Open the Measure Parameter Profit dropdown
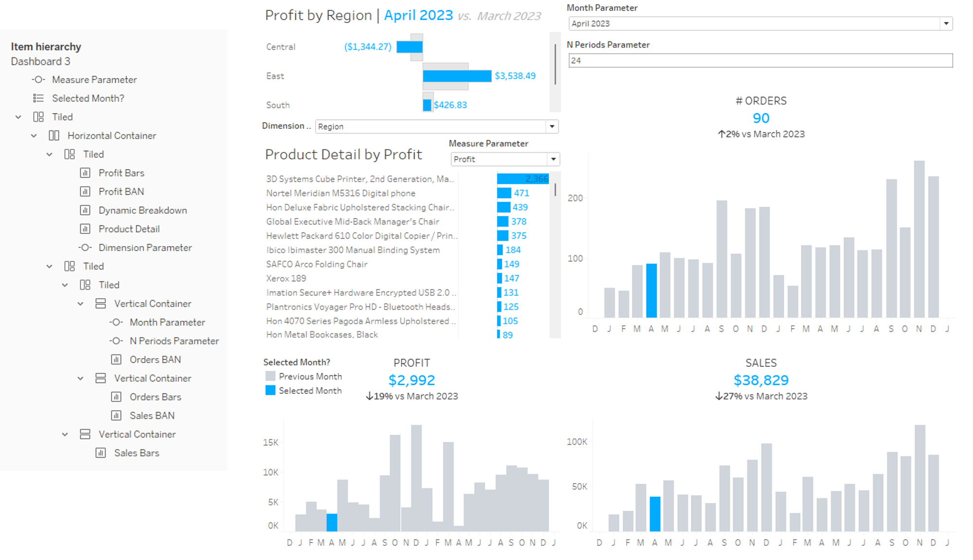Image resolution: width=973 pixels, height=560 pixels. coord(553,159)
